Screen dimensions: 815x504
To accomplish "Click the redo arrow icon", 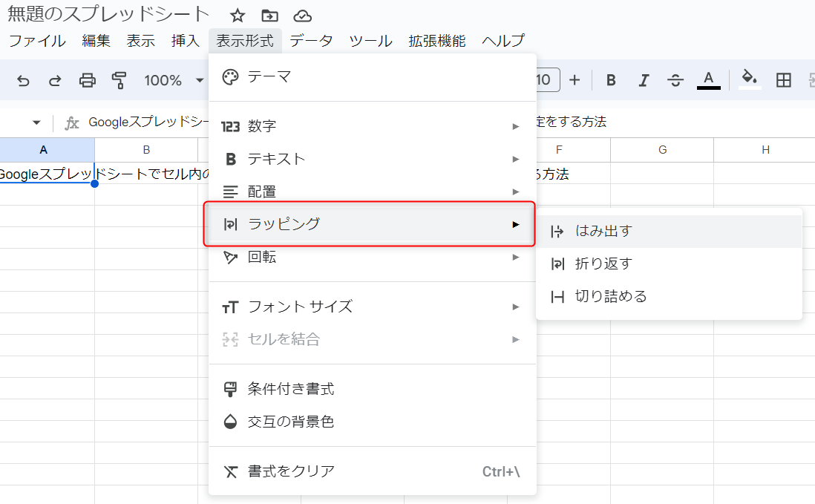I will (55, 80).
